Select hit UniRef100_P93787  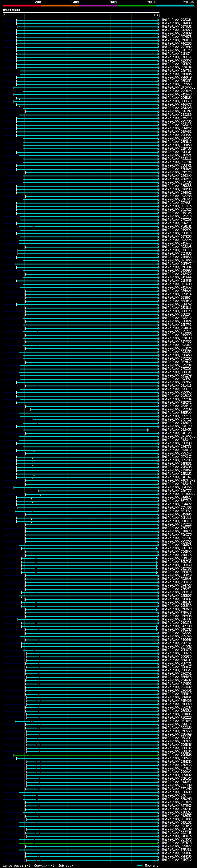tap(177, 538)
